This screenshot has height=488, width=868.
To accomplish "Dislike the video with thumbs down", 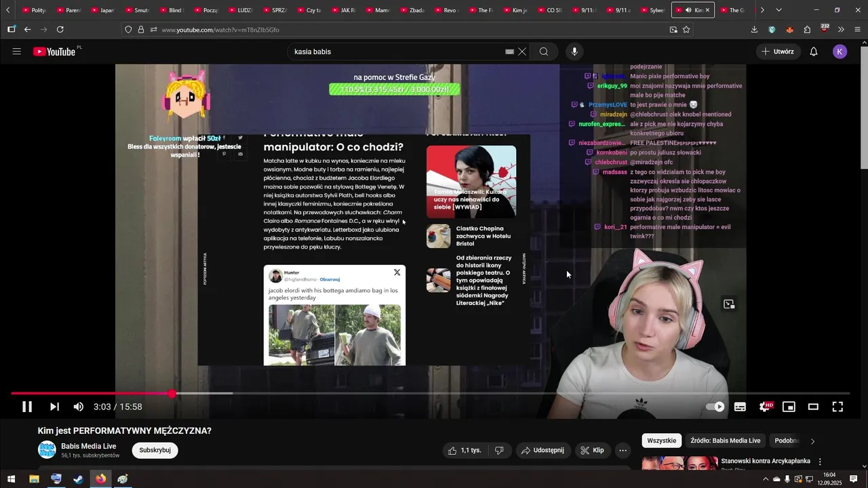I will pyautogui.click(x=499, y=450).
